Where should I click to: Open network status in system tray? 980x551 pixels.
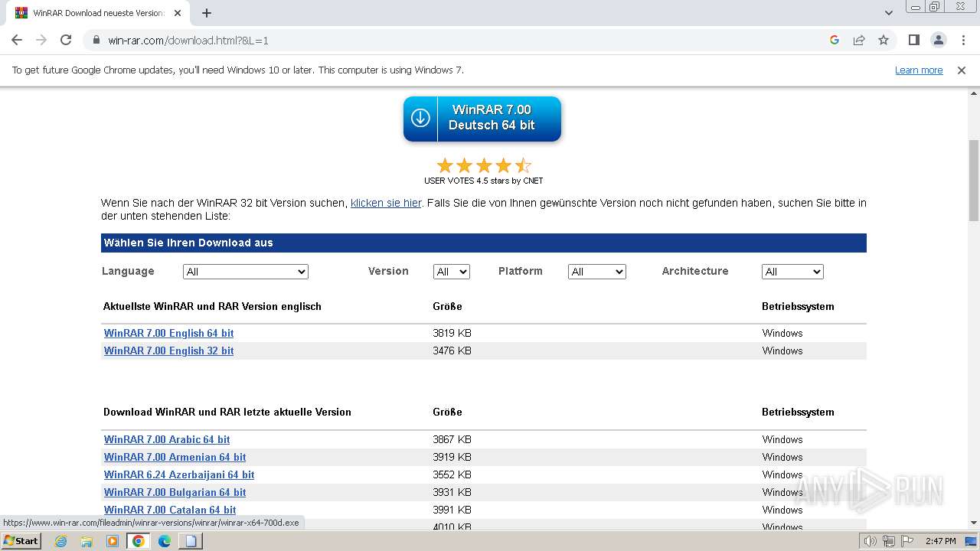[889, 541]
